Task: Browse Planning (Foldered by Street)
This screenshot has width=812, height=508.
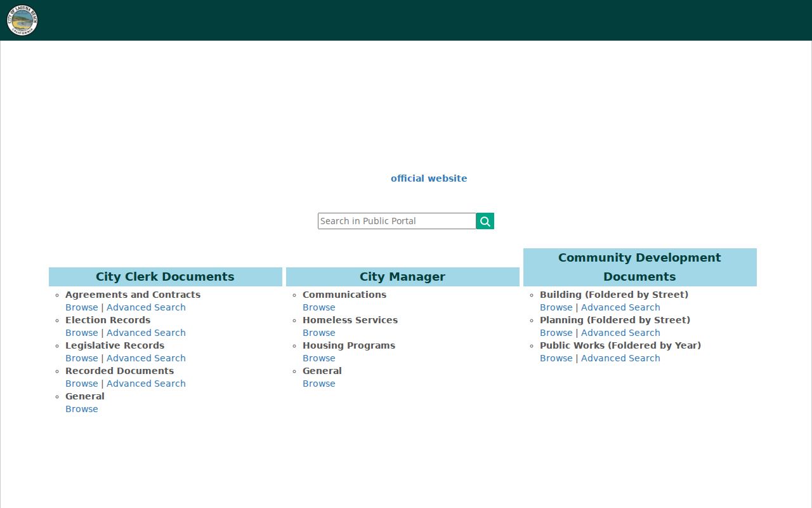Action: click(556, 333)
